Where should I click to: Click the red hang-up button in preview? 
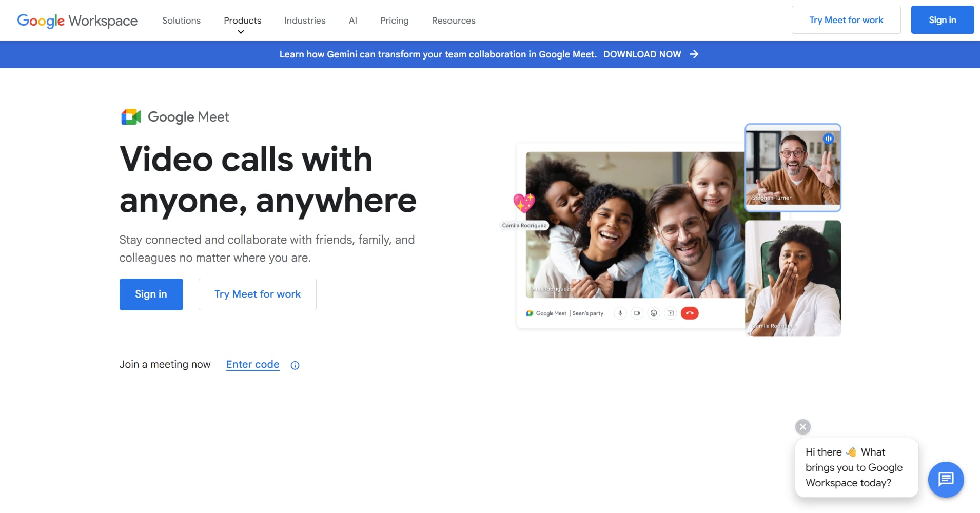coord(690,313)
